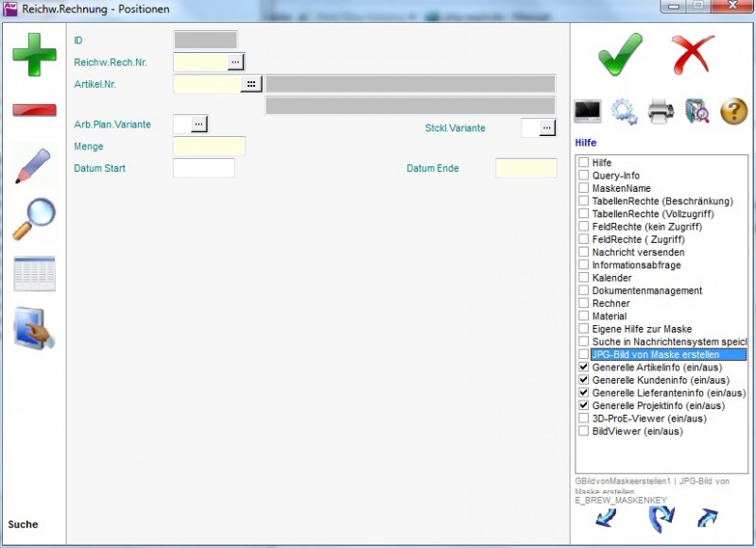Click the green plus add record icon
This screenshot has height=548, width=756.
coord(34,54)
